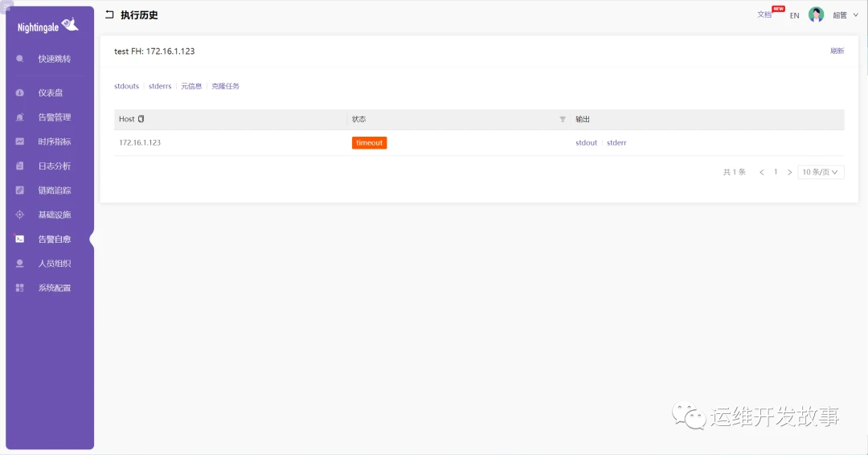868x455 pixels.
Task: Collapse sidebar with top-left menu icon
Action: point(7,7)
